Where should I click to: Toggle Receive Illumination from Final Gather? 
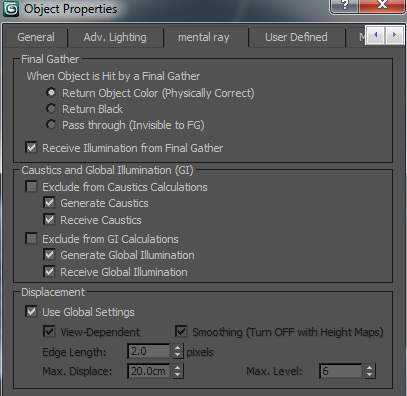[x=31, y=147]
